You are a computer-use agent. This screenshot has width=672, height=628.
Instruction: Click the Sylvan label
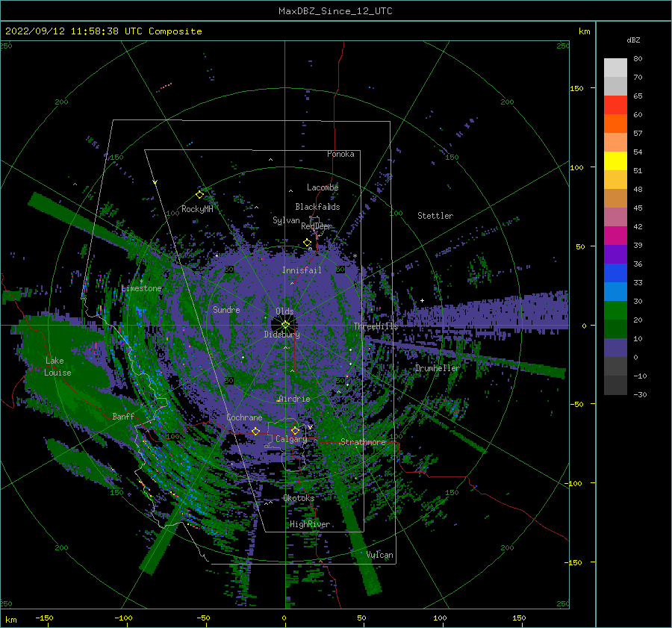click(286, 220)
